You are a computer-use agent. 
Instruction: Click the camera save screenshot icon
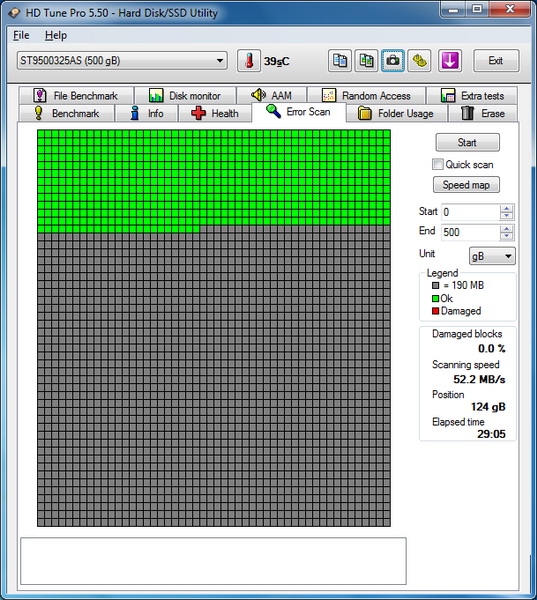pos(393,60)
